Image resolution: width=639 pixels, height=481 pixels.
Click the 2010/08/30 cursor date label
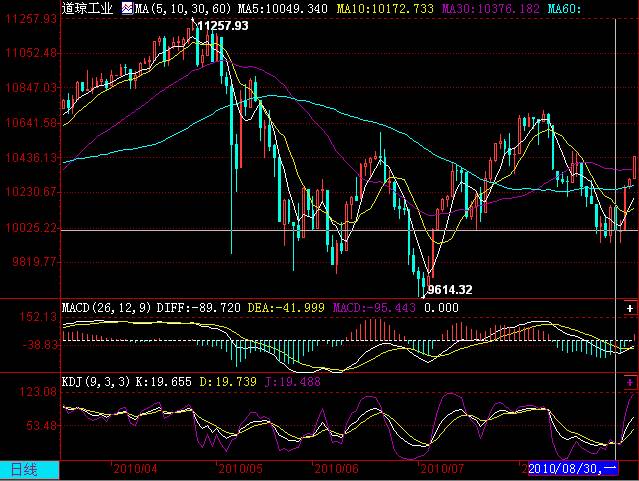click(573, 468)
